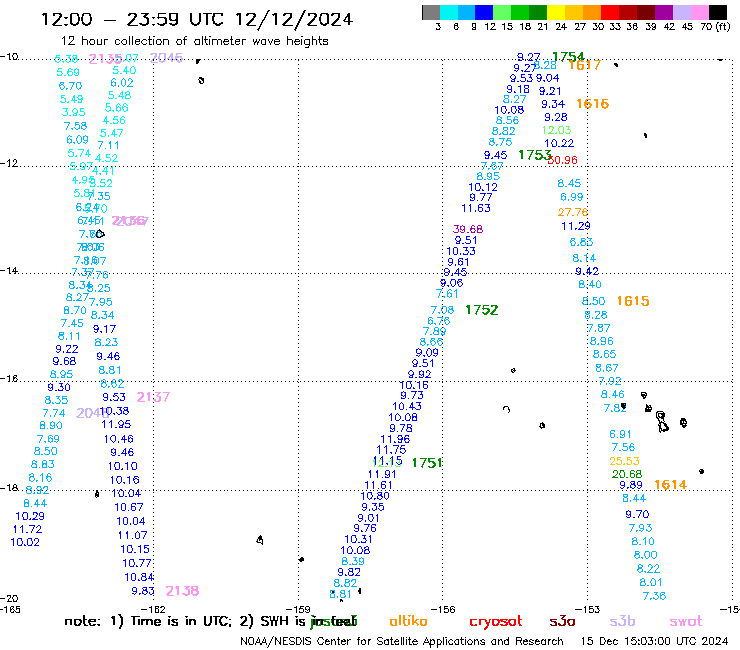740x650 pixels.
Task: Click the latitude axis label -14
Action: click(x=9, y=270)
